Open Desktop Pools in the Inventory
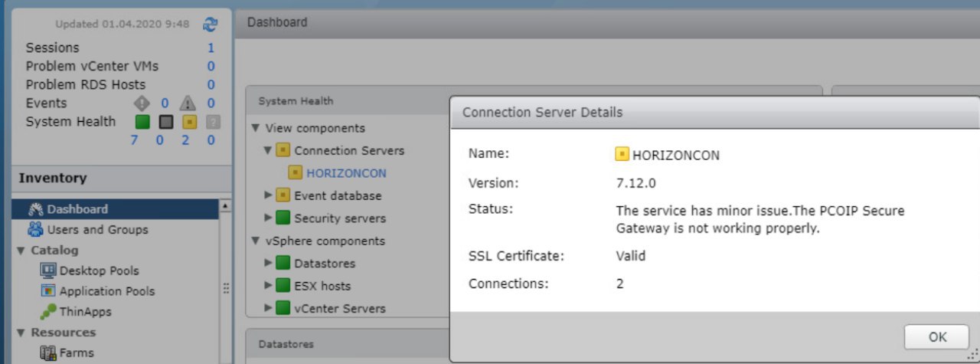The image size is (980, 364). click(x=100, y=271)
